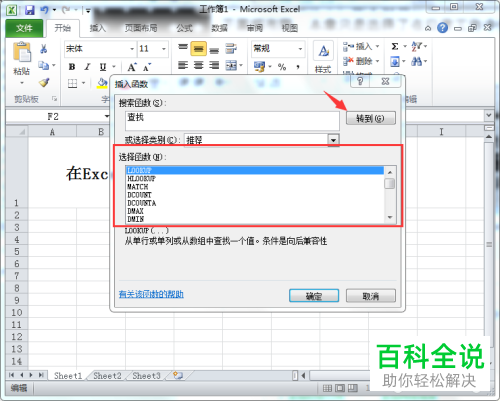The image size is (500, 401).
Task: Apply percent style
Action: tap(282, 67)
